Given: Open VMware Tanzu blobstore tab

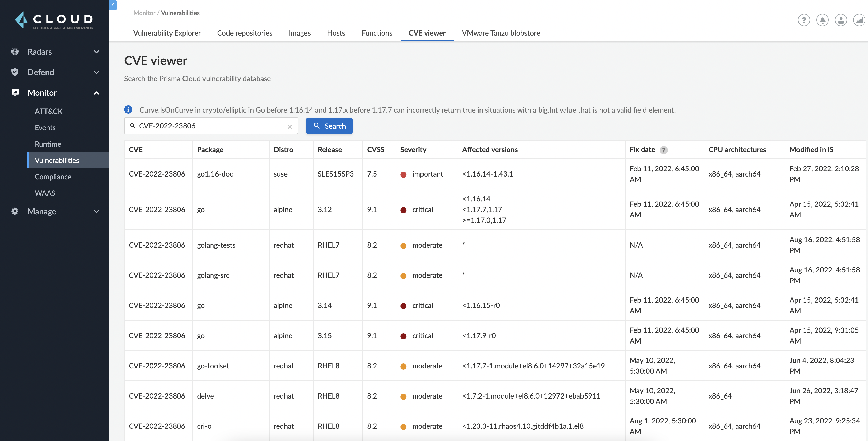Looking at the screenshot, I should coord(501,33).
